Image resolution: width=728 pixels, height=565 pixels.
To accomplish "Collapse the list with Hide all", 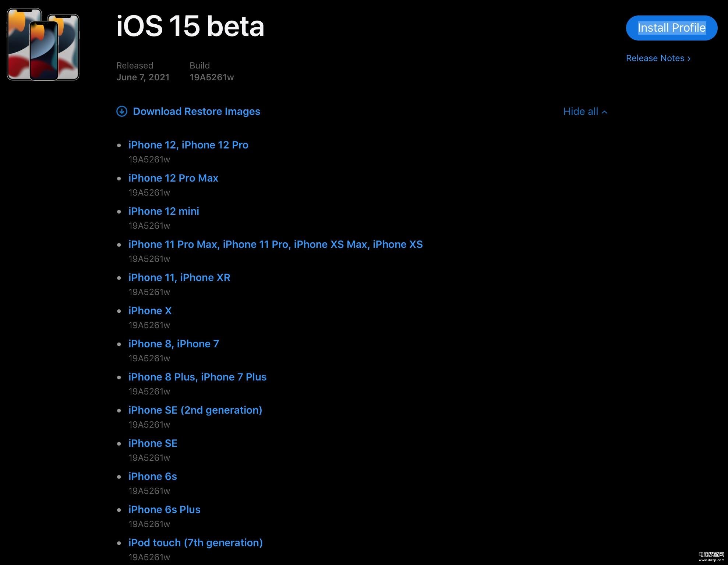I will pos(585,111).
